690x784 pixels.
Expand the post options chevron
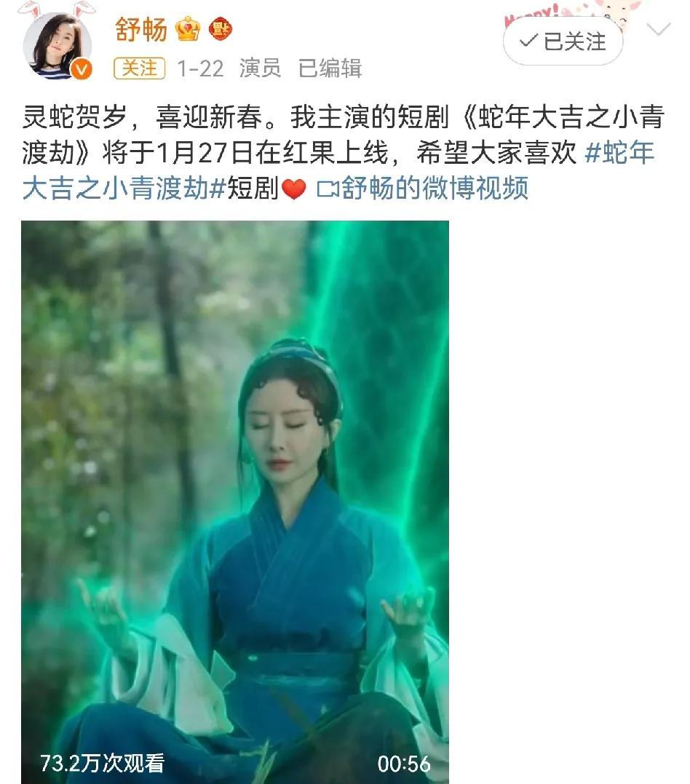[659, 29]
